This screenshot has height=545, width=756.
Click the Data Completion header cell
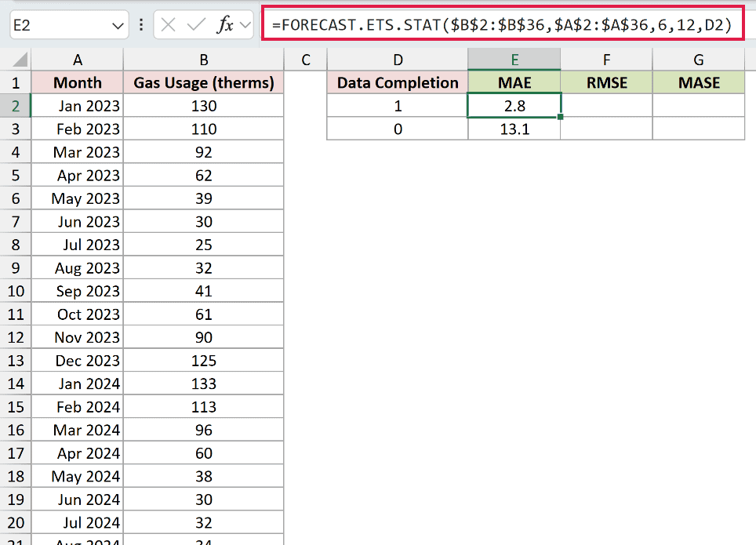point(398,82)
